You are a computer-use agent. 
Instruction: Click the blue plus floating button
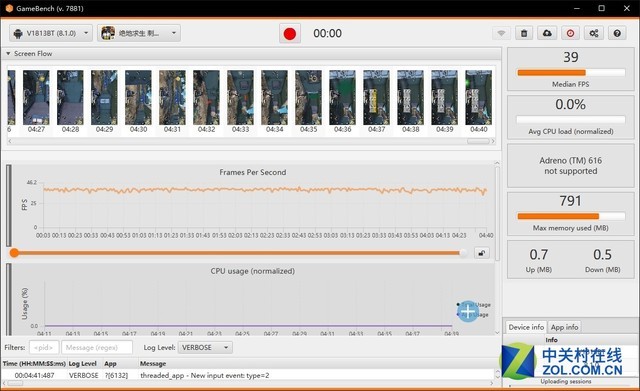(x=468, y=311)
